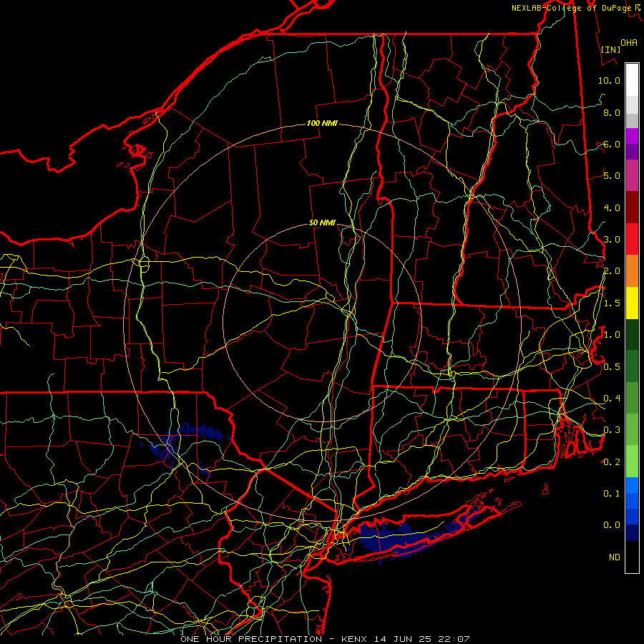Pick the bright magenta legend swatch
This screenshot has height=644, width=644.
(x=632, y=136)
